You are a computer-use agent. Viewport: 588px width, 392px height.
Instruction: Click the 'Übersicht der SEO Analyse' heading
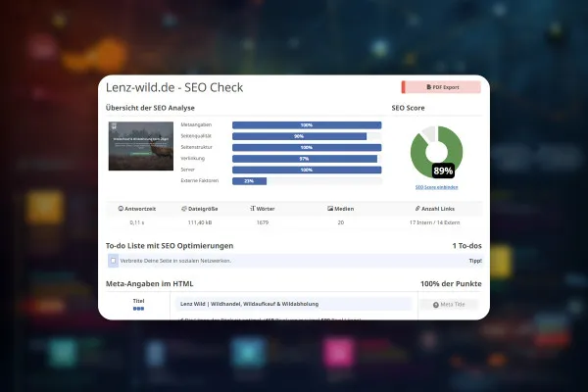150,108
